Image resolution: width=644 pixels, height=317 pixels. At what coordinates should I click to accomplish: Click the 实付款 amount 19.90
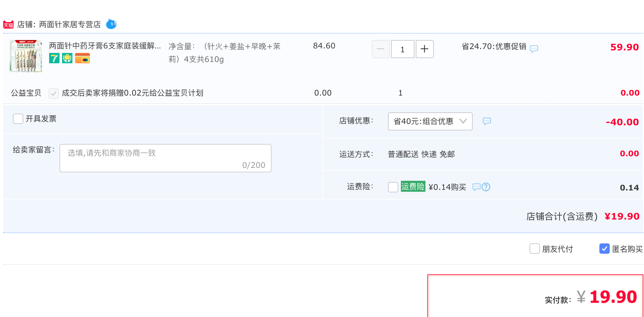[x=613, y=297]
